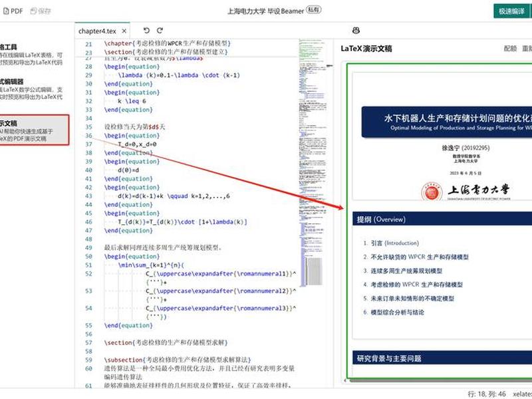
Task: Click the text line 设检修当天为第$d$天
Action: click(x=134, y=127)
